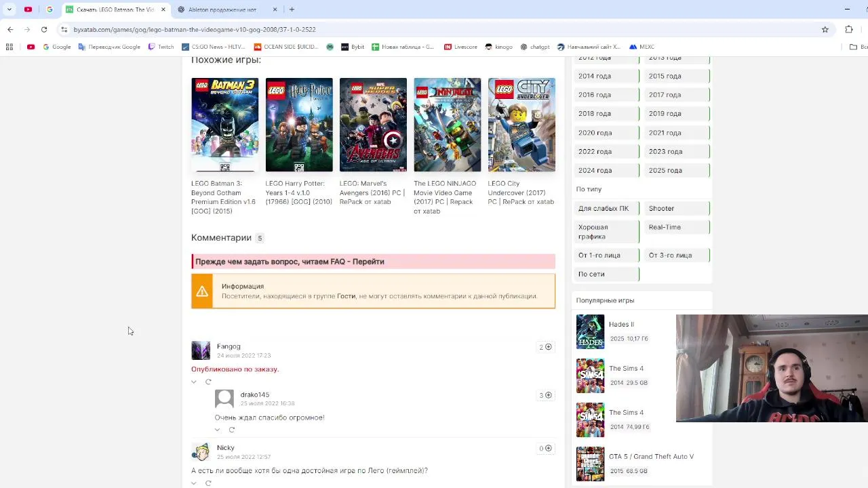Open OCEAN SIDE SUICID bookmark
This screenshot has width=868, height=488.
(x=285, y=47)
